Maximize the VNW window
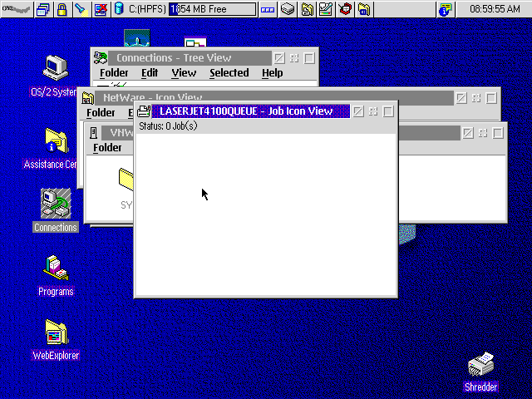The width and height of the screenshot is (532, 399). (x=498, y=133)
